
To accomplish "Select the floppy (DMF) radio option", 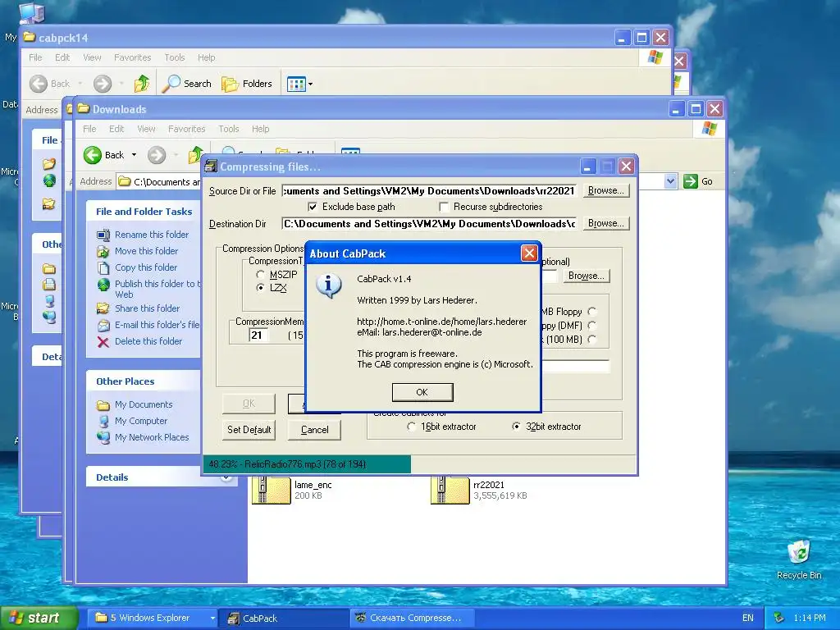I will point(592,325).
